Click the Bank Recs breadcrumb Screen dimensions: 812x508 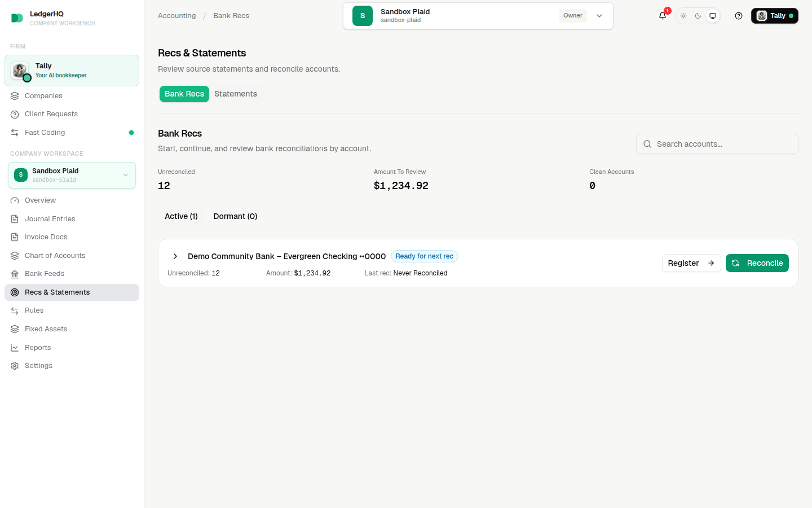(231, 16)
